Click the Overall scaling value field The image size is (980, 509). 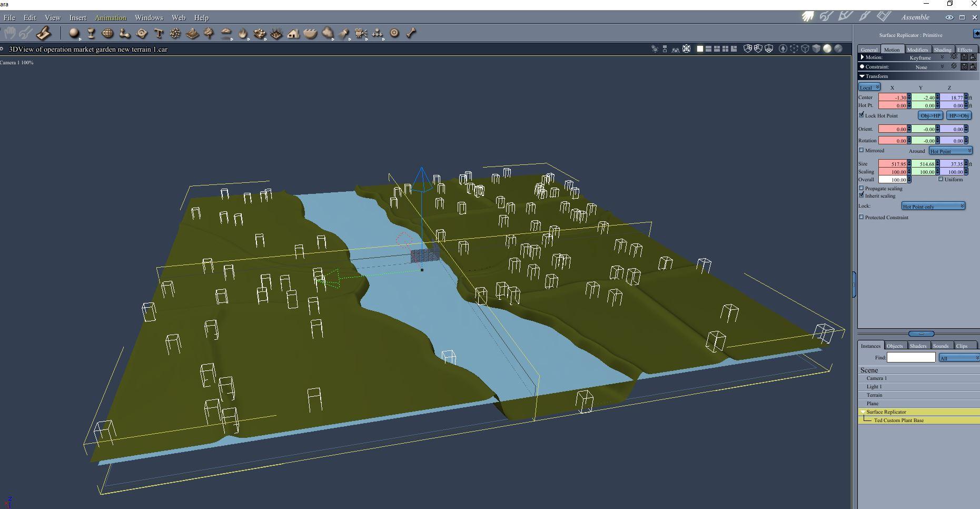pyautogui.click(x=893, y=180)
